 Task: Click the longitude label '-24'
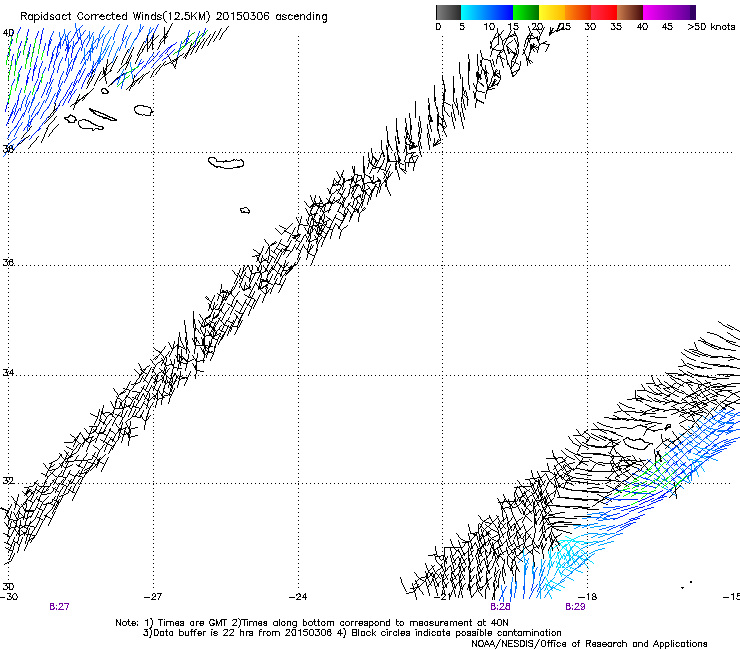click(298, 597)
